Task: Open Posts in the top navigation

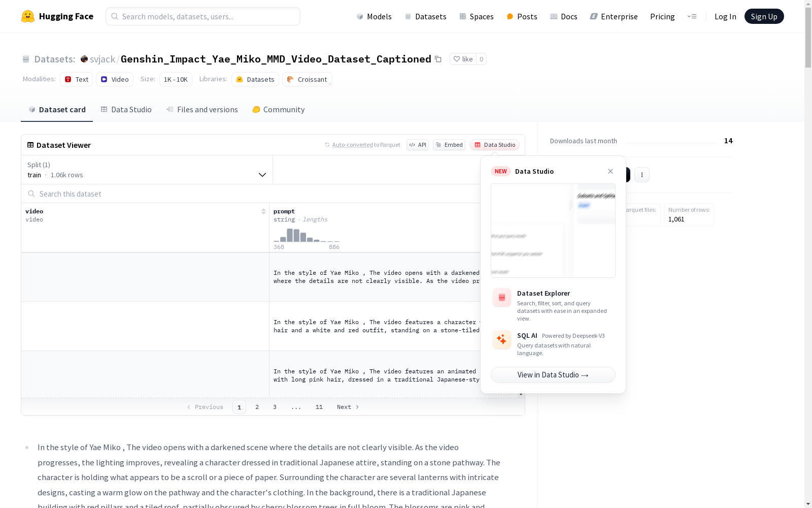Action: [522, 16]
